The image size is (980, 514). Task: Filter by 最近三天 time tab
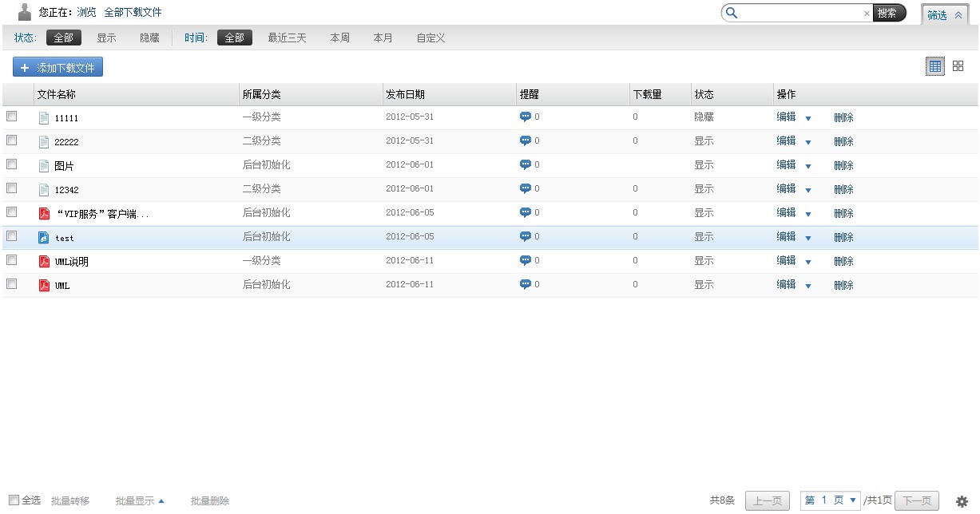coord(287,38)
